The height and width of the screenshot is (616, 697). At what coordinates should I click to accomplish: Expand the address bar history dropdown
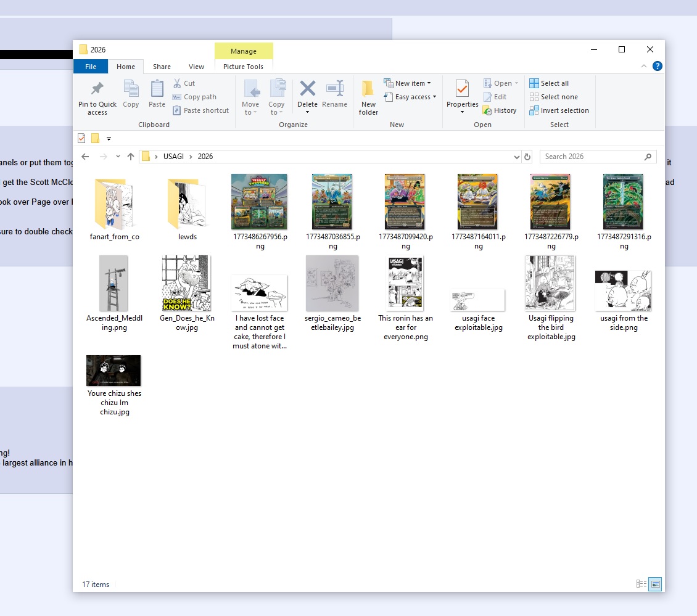517,157
